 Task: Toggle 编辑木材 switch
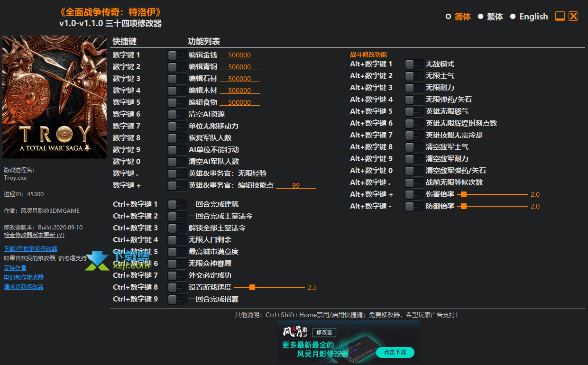[x=177, y=91]
